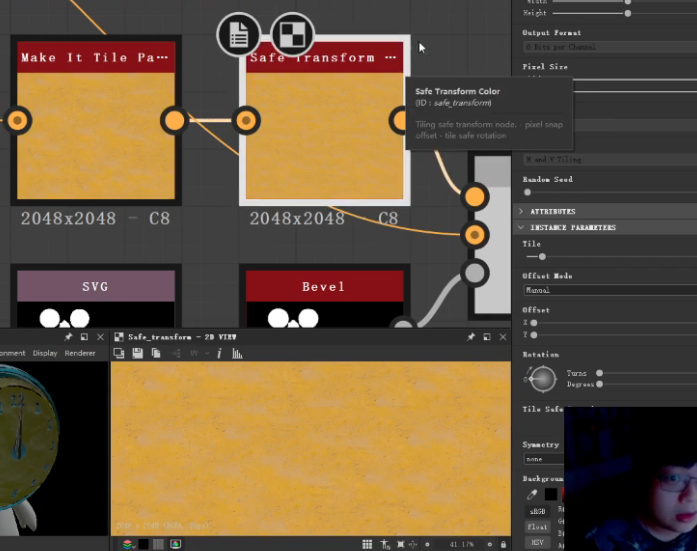Select the Bevel node
This screenshot has height=551, width=697.
point(324,296)
